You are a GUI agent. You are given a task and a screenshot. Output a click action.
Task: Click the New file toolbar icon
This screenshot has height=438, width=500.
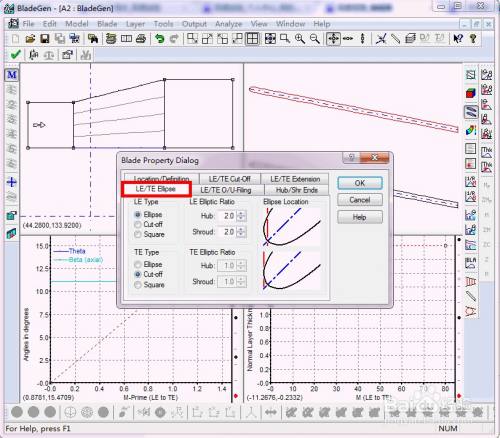click(x=15, y=39)
